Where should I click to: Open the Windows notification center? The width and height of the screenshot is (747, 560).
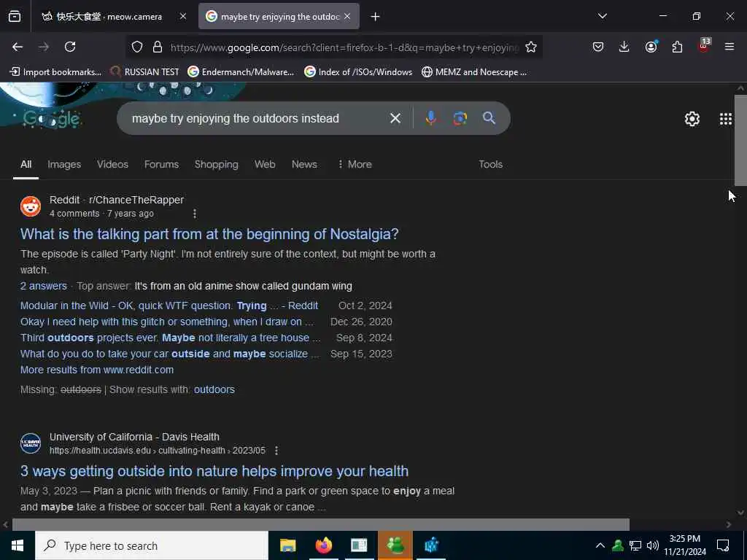[723, 545]
